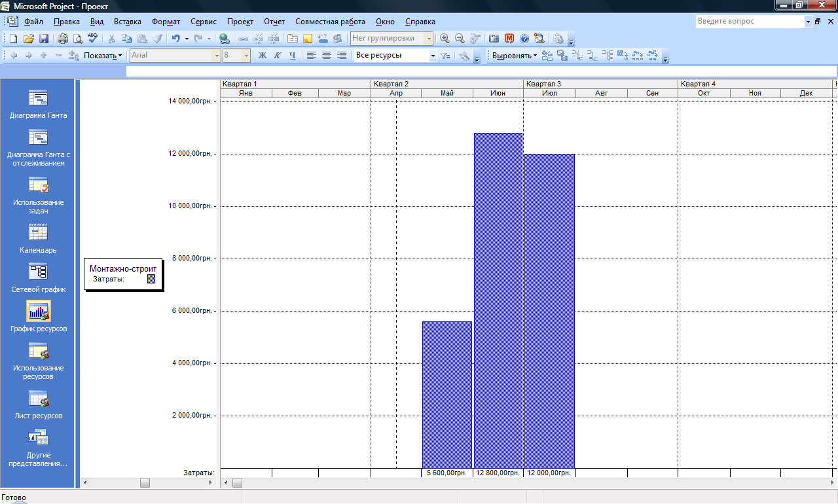Open the Отчет menu

274,22
